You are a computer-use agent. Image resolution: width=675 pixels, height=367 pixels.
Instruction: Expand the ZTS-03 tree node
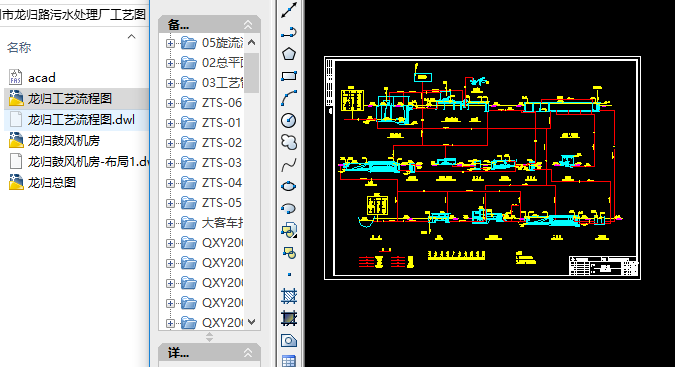pyautogui.click(x=170, y=163)
